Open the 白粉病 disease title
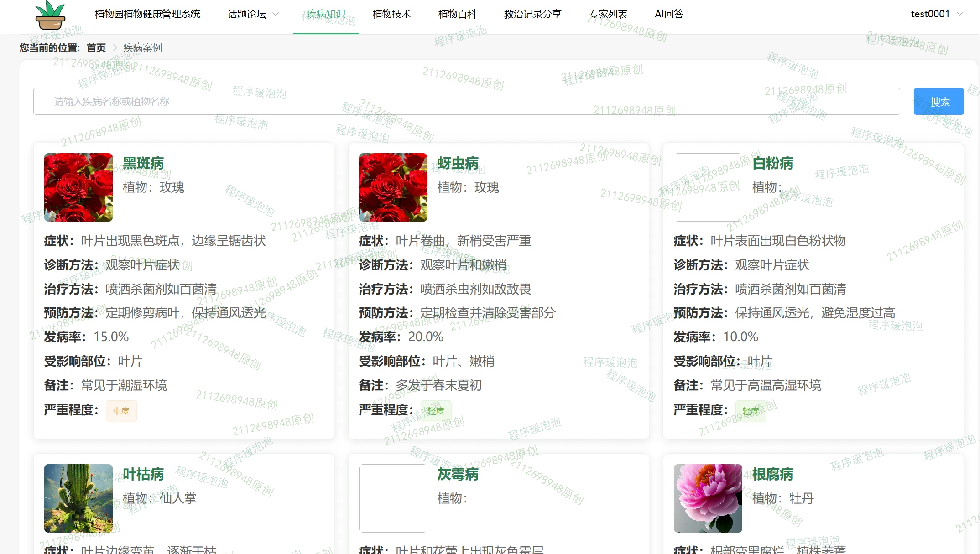 click(772, 163)
